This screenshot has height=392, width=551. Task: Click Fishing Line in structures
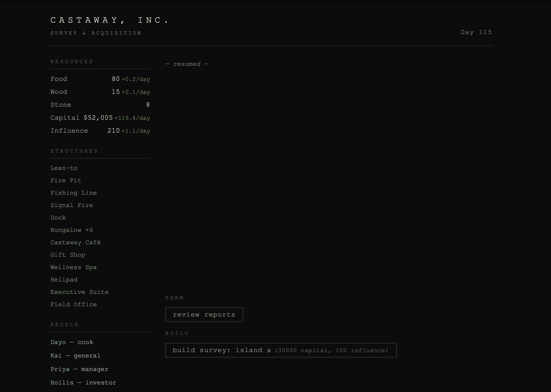[x=73, y=193]
